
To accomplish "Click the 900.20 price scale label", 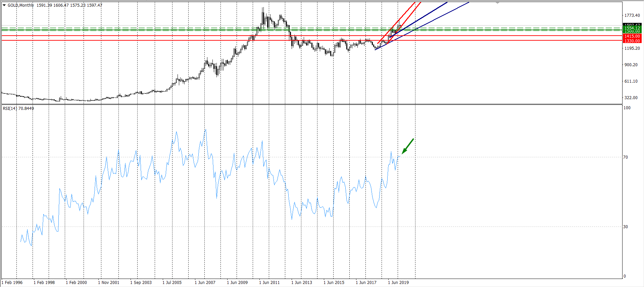I will [631, 65].
